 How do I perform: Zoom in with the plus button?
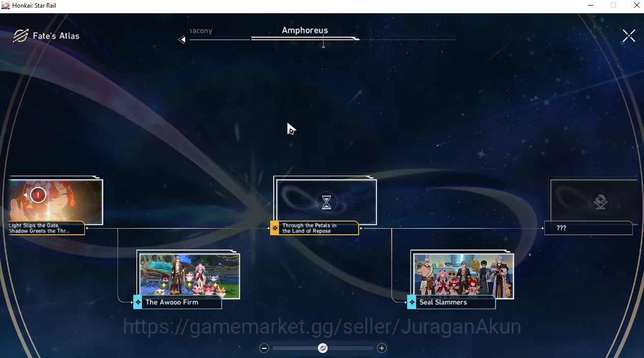click(382, 348)
